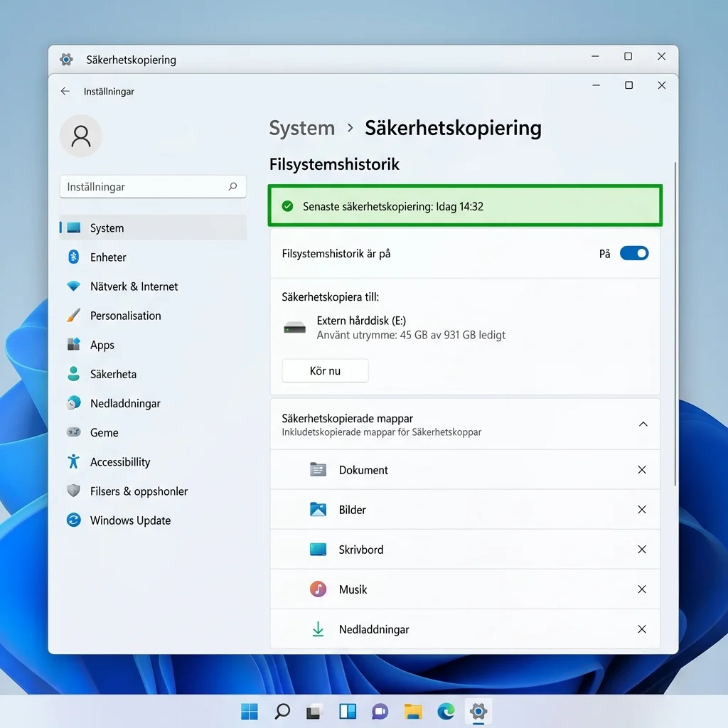The height and width of the screenshot is (728, 728).
Task: Click the gear icon in Säkerhetskopiering title bar
Action: tap(66, 60)
